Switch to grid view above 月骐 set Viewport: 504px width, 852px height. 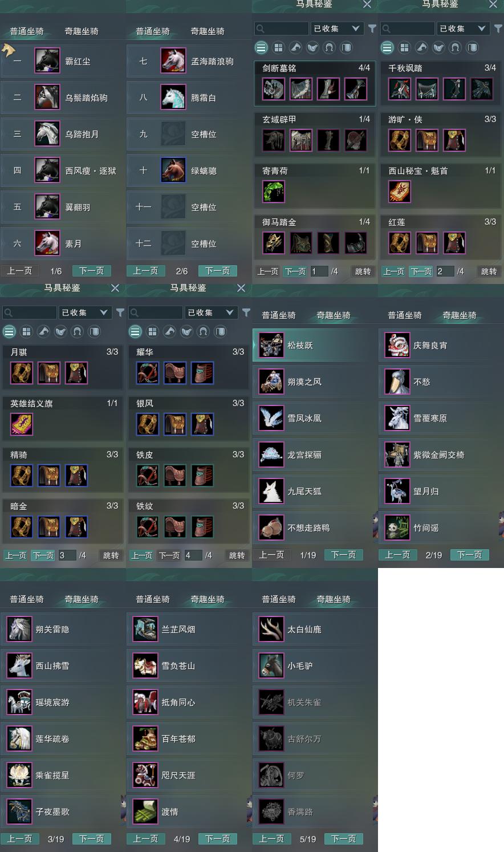point(26,331)
